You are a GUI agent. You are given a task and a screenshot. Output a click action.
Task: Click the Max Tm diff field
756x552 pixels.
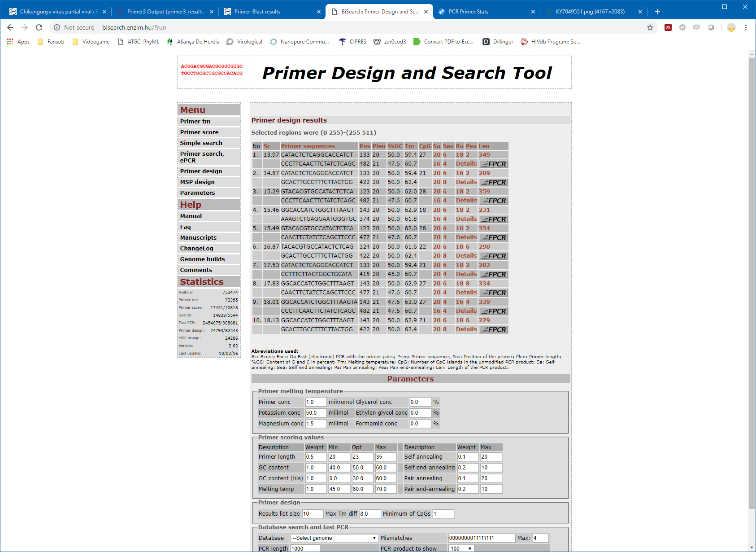click(x=370, y=514)
